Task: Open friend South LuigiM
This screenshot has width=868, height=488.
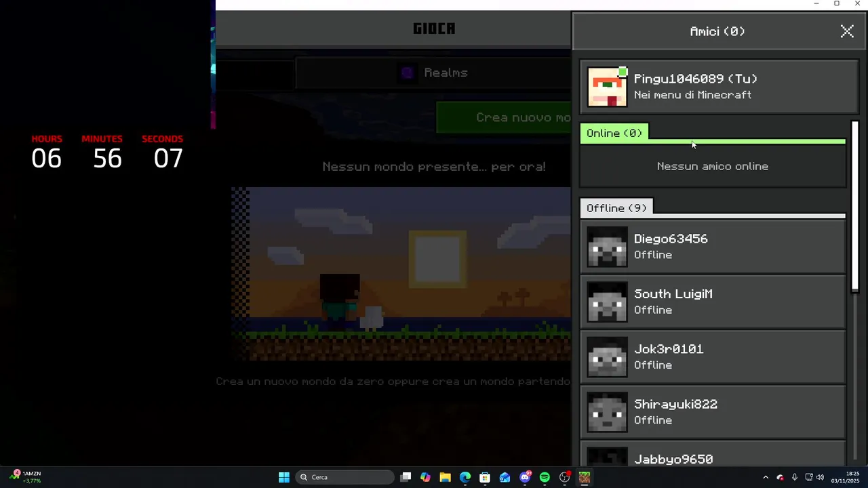Action: pos(713,302)
